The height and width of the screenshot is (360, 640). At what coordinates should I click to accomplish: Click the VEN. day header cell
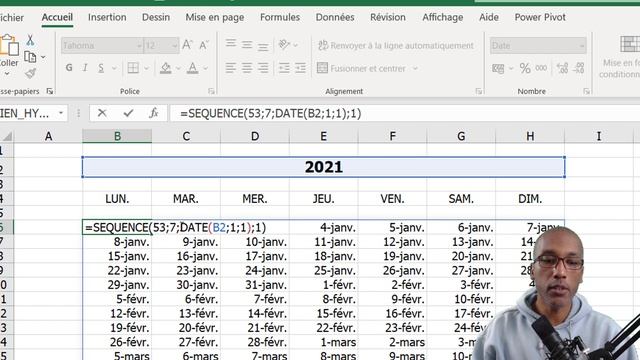[x=392, y=199]
